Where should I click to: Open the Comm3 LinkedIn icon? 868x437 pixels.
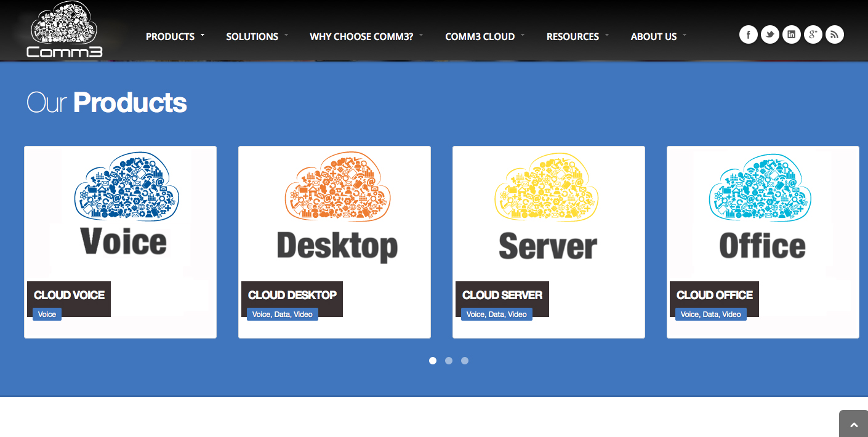(792, 34)
